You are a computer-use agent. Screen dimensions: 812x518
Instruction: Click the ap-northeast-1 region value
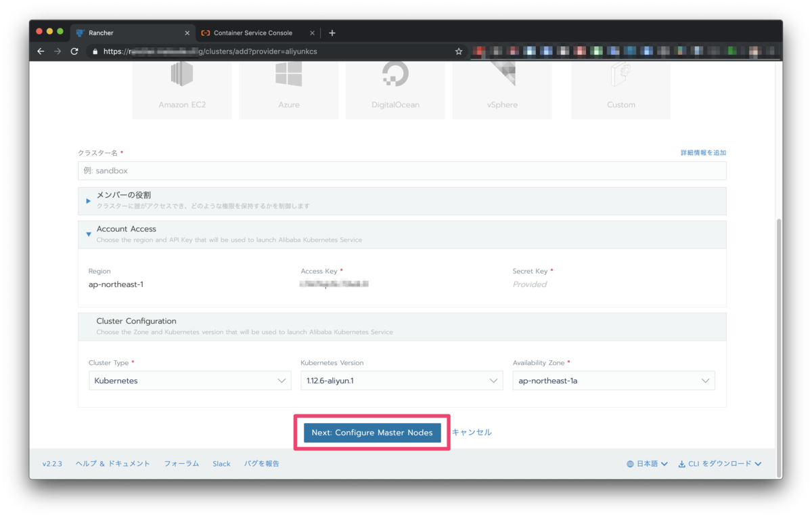(116, 284)
